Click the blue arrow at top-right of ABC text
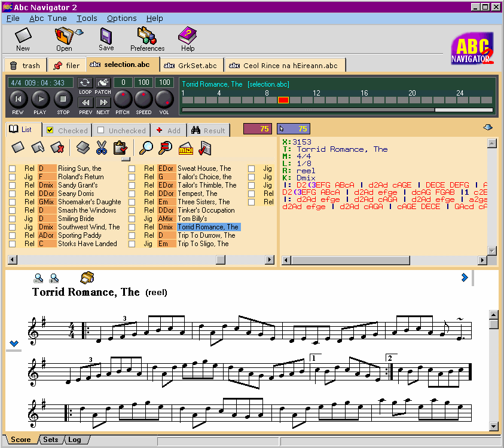This screenshot has height=448, width=504. [488, 127]
